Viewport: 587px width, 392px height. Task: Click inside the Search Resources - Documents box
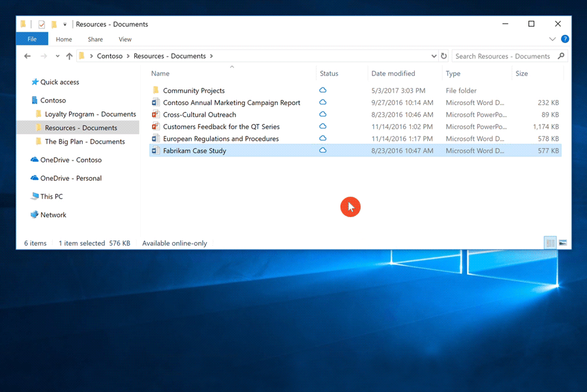(x=502, y=56)
